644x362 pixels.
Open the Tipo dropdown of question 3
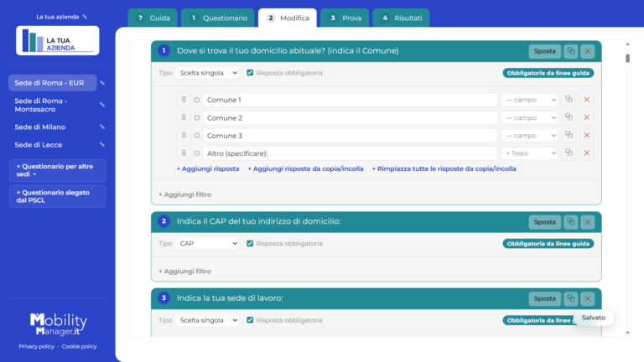pyautogui.click(x=207, y=320)
